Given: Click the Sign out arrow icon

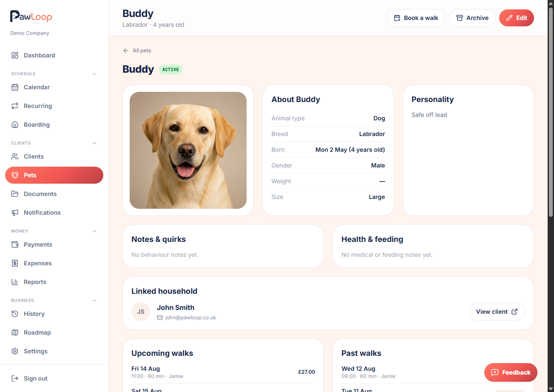Looking at the screenshot, I should point(15,378).
